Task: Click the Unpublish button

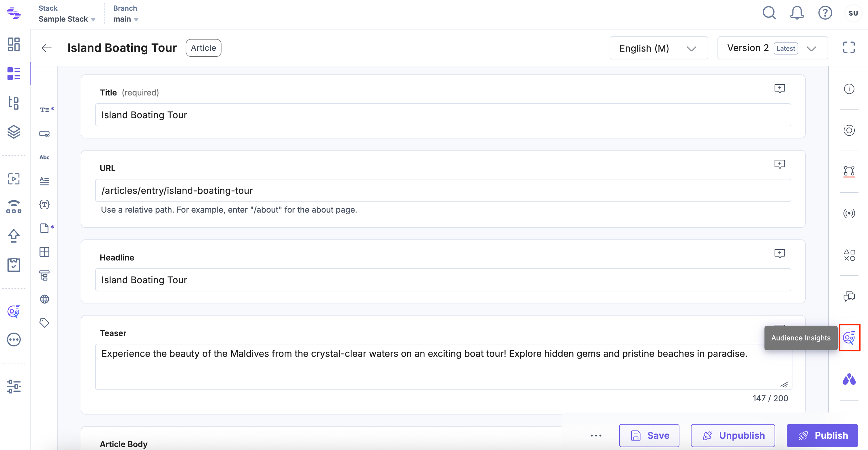Action: (x=733, y=435)
